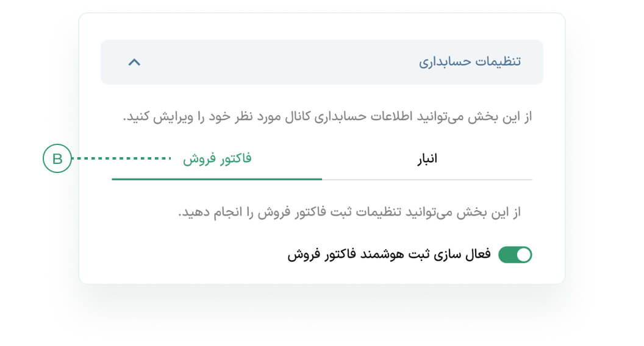Viewport: 644px width, 346px height.
Task: Click the green dotted line beside B
Action: coord(122,159)
